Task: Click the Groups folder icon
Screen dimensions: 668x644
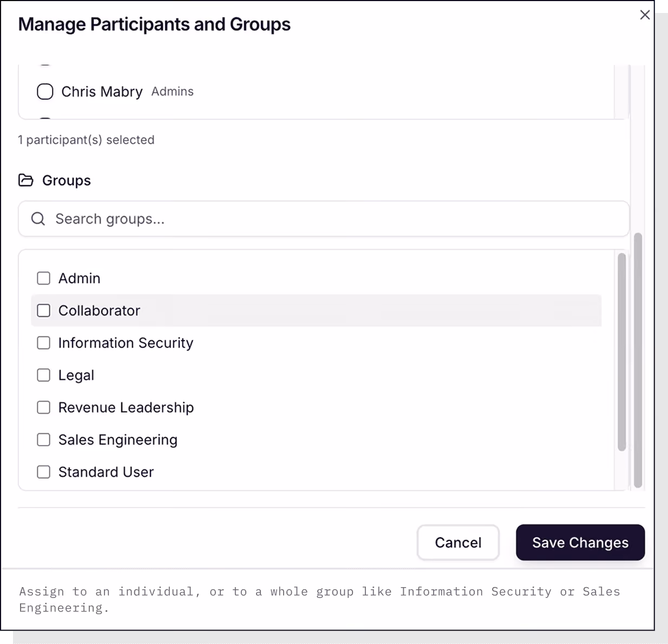Action: pos(26,180)
